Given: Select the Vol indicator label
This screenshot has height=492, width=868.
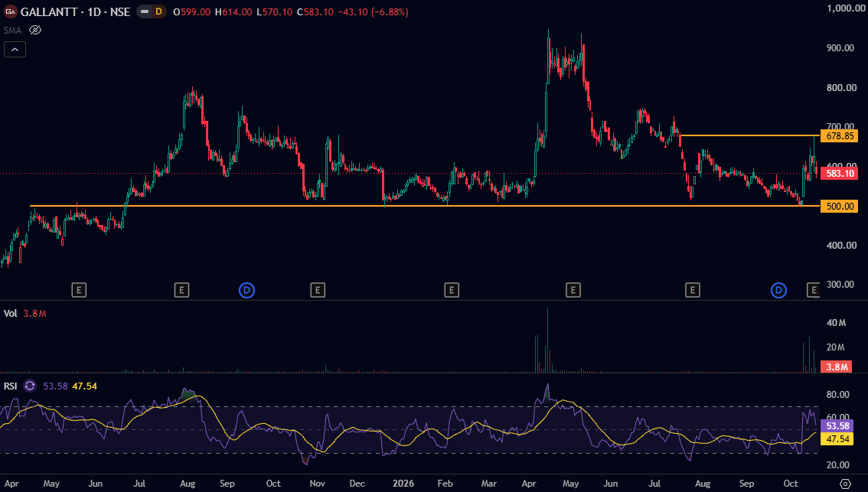Looking at the screenshot, I should pyautogui.click(x=11, y=313).
